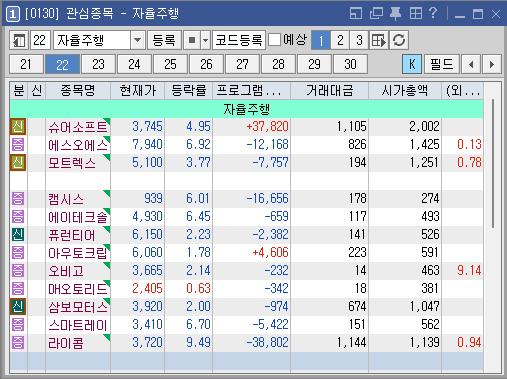Click the 신 badge icon for 슈어소프트

coord(18,127)
